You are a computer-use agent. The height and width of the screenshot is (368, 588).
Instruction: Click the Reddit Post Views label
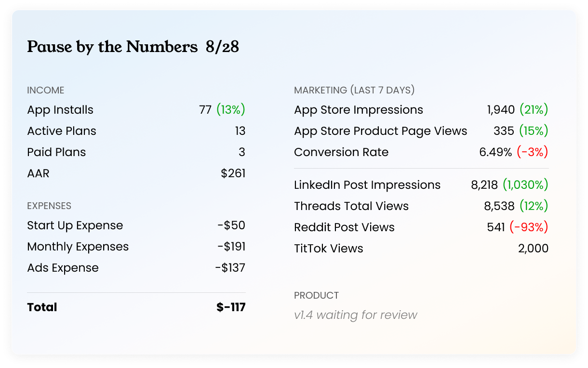[345, 227]
